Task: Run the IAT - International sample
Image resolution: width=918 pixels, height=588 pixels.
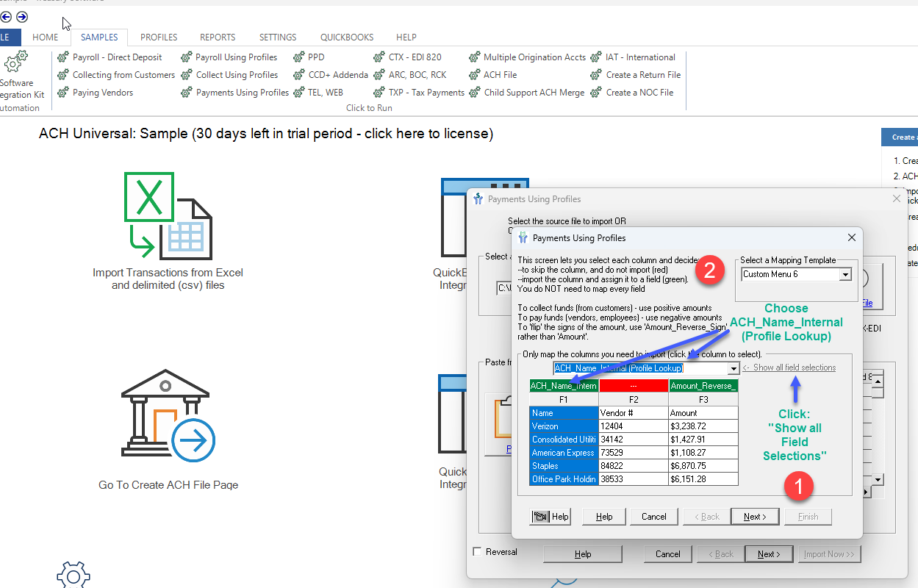Action: (633, 57)
